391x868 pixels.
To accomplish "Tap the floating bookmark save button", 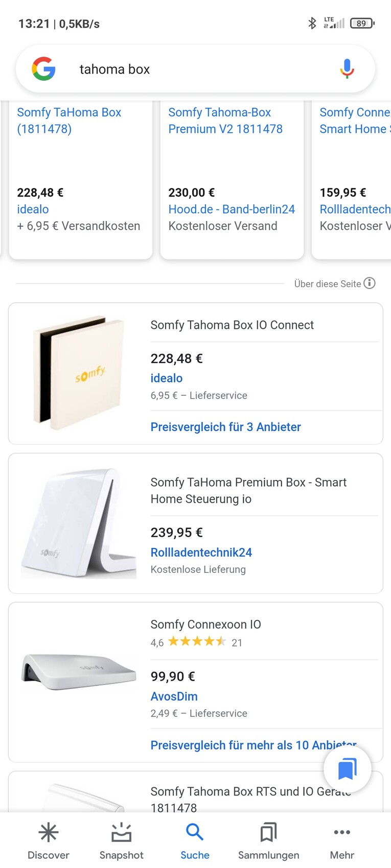I will coord(348,768).
